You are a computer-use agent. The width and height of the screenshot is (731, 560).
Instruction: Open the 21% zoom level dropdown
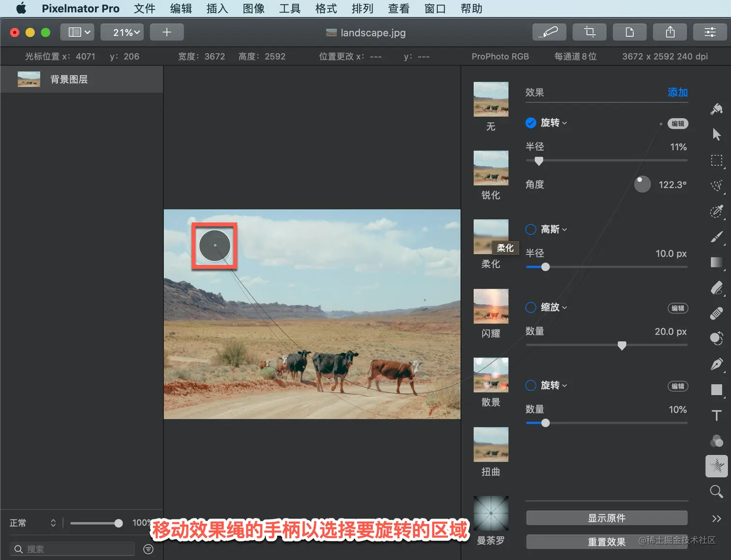coord(122,32)
